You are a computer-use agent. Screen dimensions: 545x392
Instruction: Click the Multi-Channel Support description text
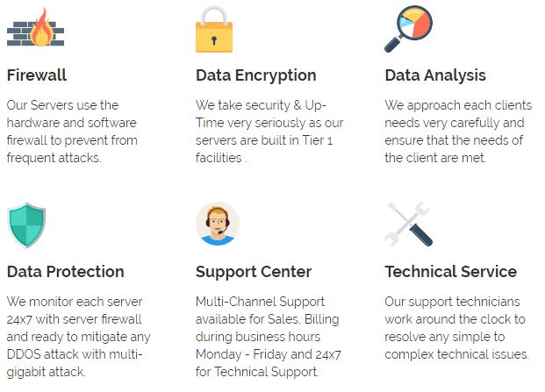click(268, 337)
